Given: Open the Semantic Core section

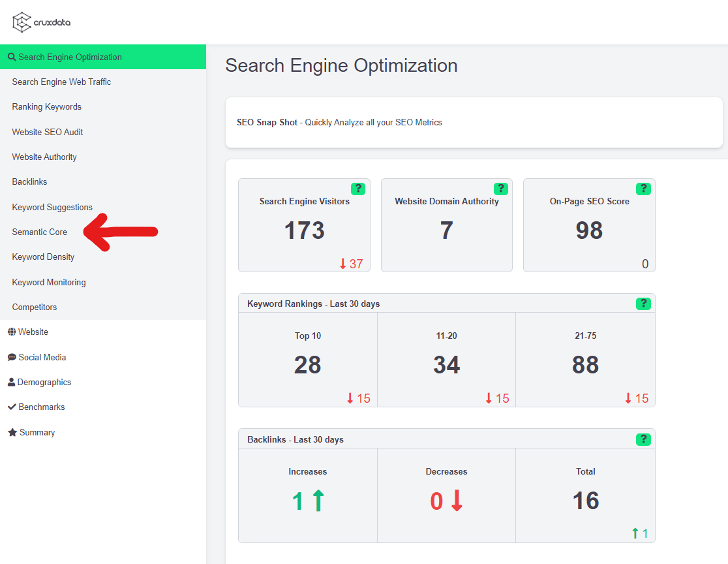Looking at the screenshot, I should [39, 232].
